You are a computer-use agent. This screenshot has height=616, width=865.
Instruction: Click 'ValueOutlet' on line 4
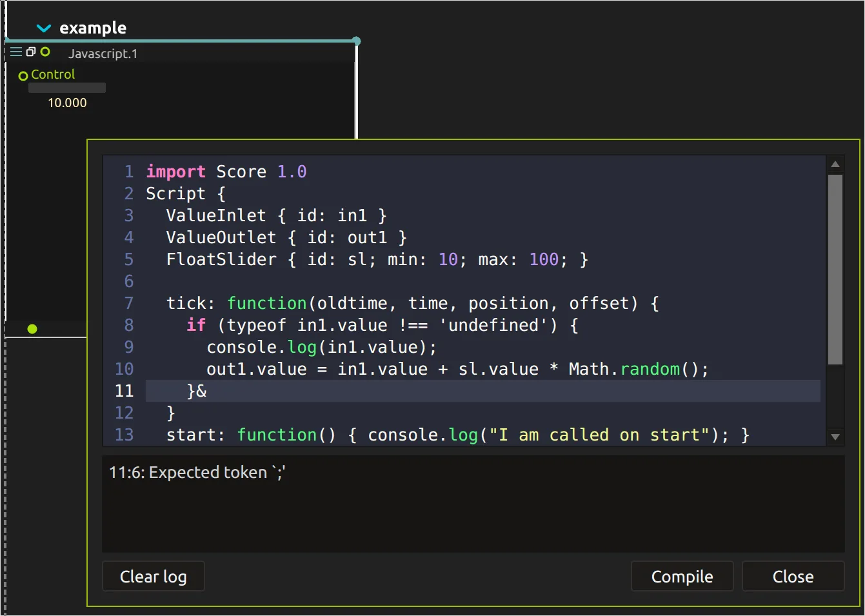click(x=221, y=237)
